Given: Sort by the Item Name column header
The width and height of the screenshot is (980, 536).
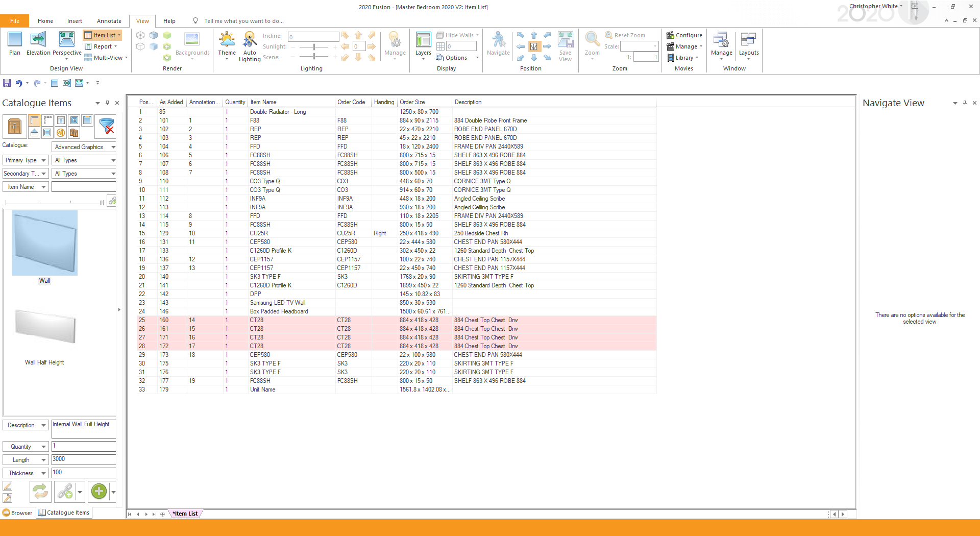Looking at the screenshot, I should point(291,102).
